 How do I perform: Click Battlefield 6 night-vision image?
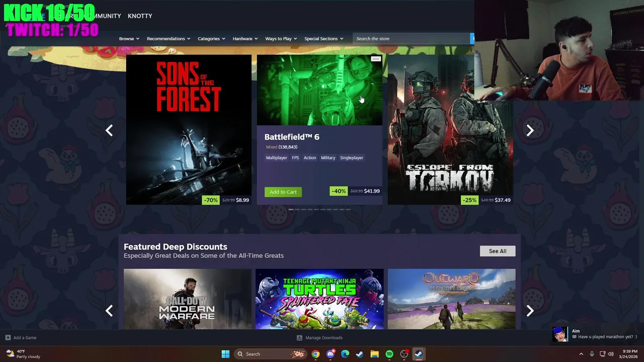pos(319,90)
